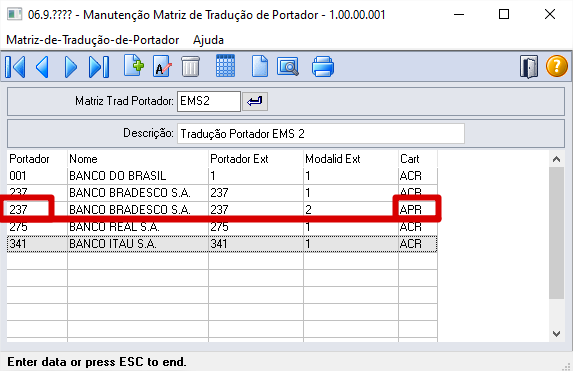
Task: Go to the previous record
Action: pyautogui.click(x=42, y=67)
